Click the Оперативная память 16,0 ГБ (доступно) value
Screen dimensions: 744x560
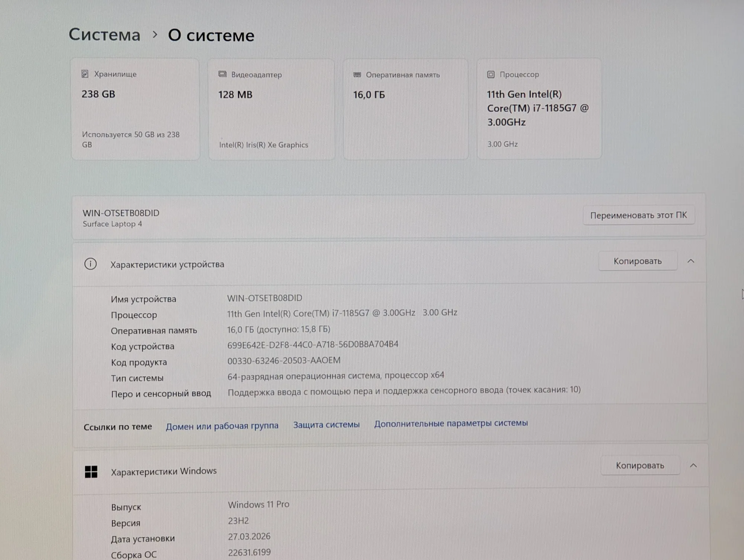pos(279,329)
